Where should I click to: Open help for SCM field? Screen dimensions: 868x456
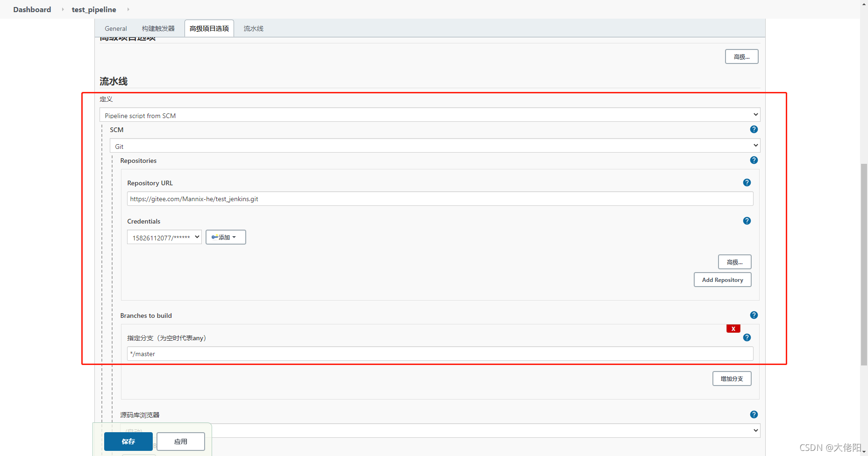[x=754, y=129]
